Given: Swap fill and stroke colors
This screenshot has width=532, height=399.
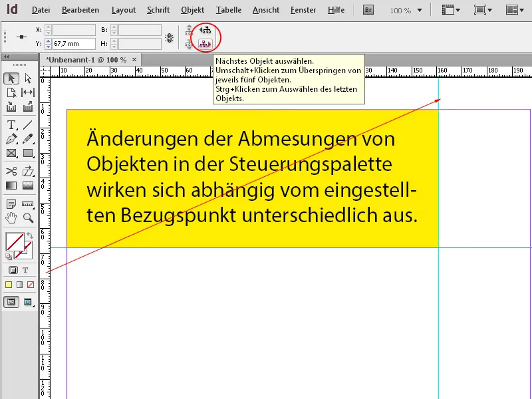Looking at the screenshot, I should pyautogui.click(x=30, y=235).
